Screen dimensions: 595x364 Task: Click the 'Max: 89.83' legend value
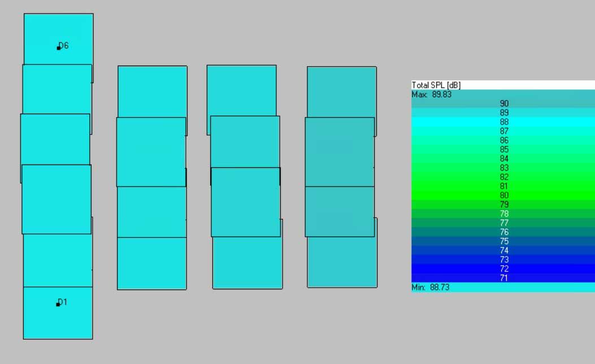pos(432,94)
